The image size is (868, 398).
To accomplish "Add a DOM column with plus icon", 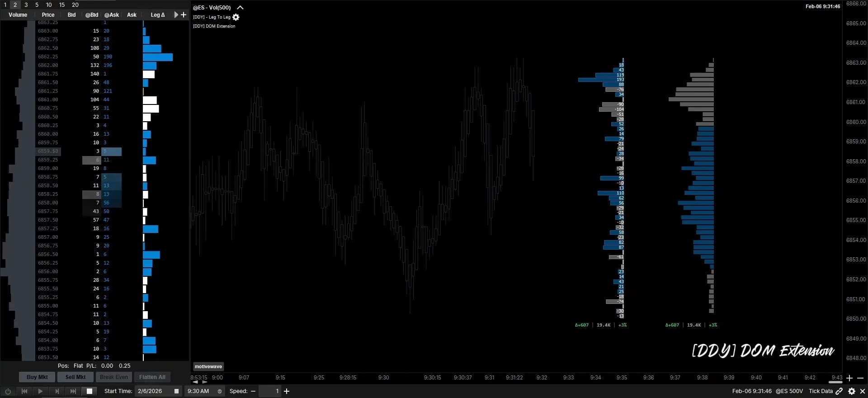I will tap(184, 15).
